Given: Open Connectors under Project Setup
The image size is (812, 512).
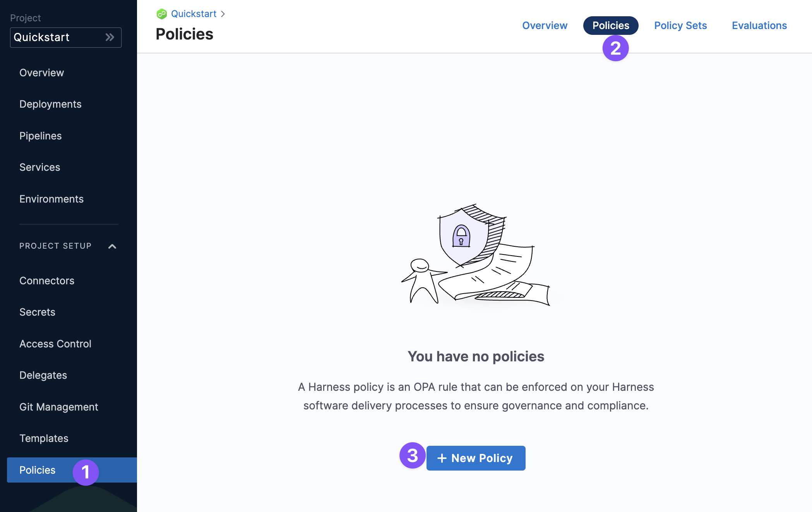Looking at the screenshot, I should (47, 281).
